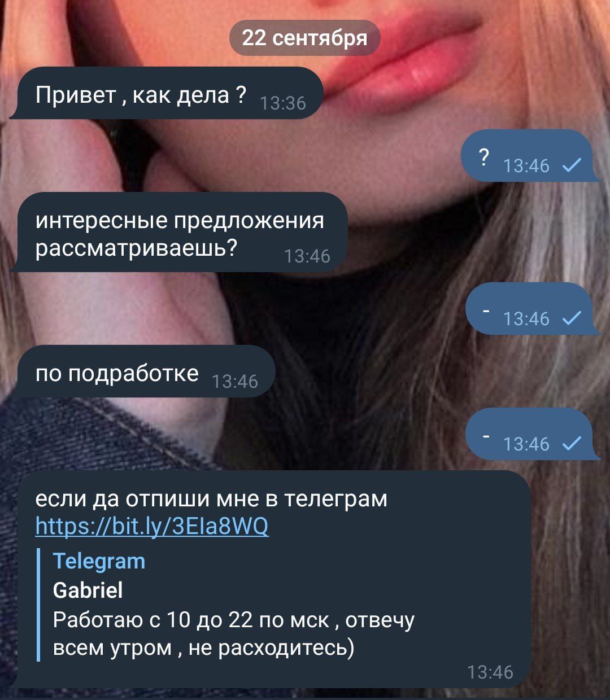Select the 'интересные предложения рассматриваешь?' message
This screenshot has height=700, width=610.
click(x=178, y=232)
